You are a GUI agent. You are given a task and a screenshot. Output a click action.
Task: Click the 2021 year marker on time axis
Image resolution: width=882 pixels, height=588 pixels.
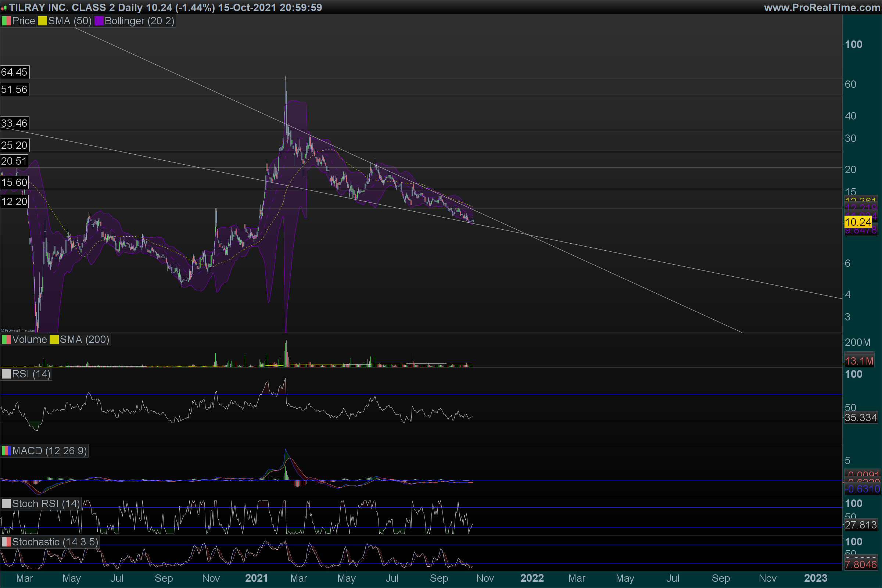click(256, 578)
